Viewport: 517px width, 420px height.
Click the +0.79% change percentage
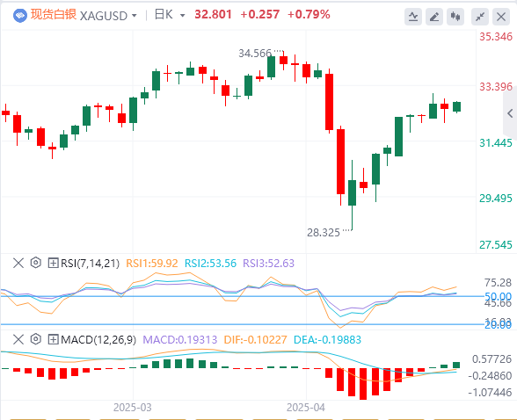pyautogui.click(x=309, y=14)
